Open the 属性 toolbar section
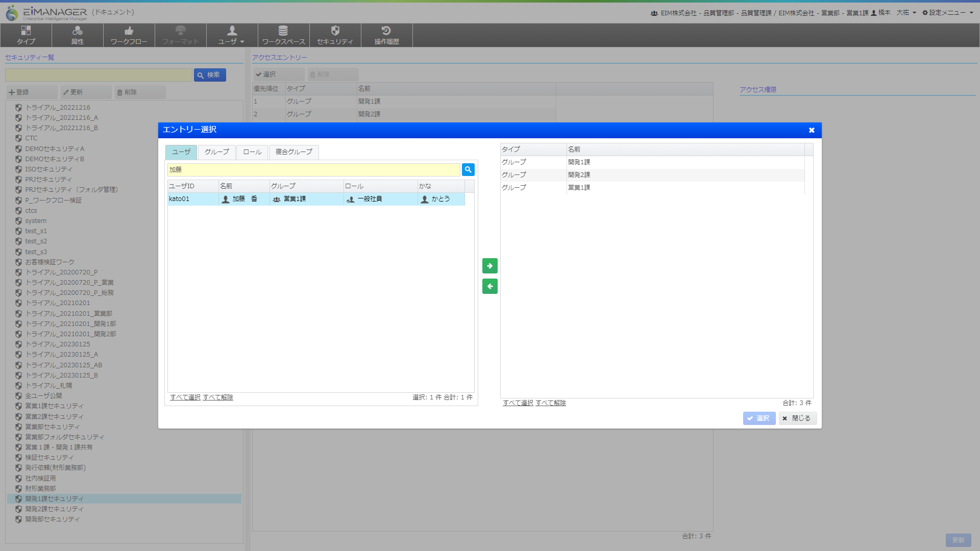The height and width of the screenshot is (551, 980). [78, 35]
